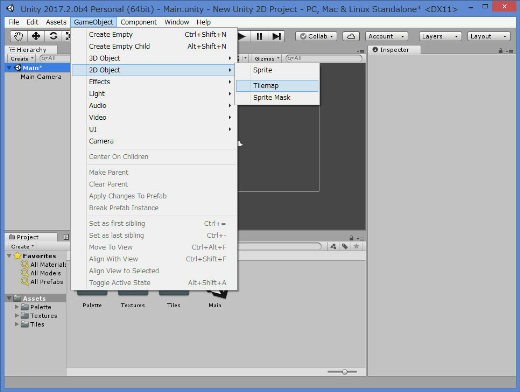Click the Scene view search field

[x=324, y=58]
